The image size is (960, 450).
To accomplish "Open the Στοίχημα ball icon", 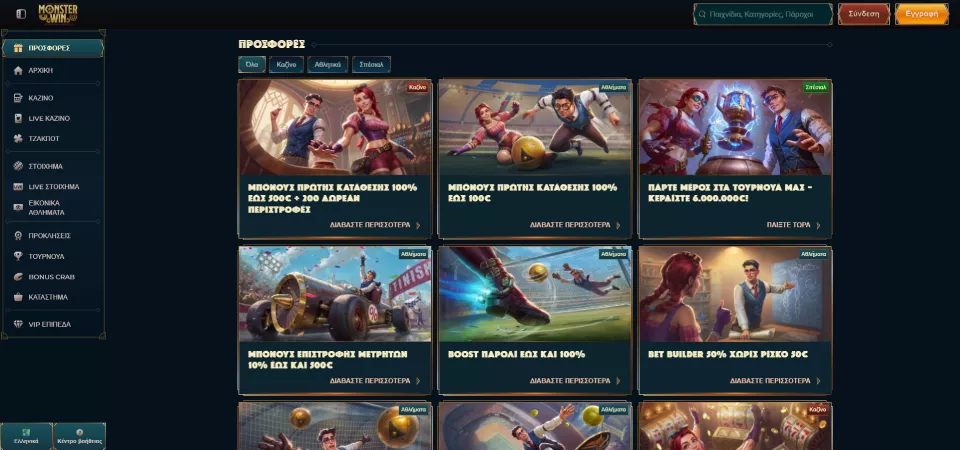I will coord(18,166).
